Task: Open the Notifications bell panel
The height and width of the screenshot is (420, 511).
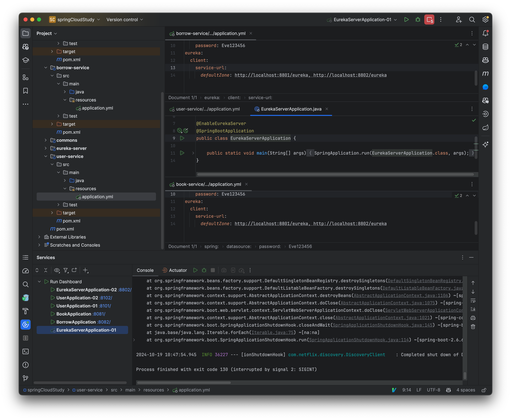Action: (486, 33)
